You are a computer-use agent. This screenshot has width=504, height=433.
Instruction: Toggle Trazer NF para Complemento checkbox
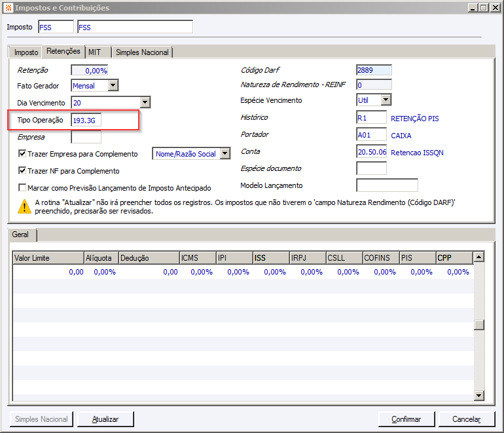point(22,171)
